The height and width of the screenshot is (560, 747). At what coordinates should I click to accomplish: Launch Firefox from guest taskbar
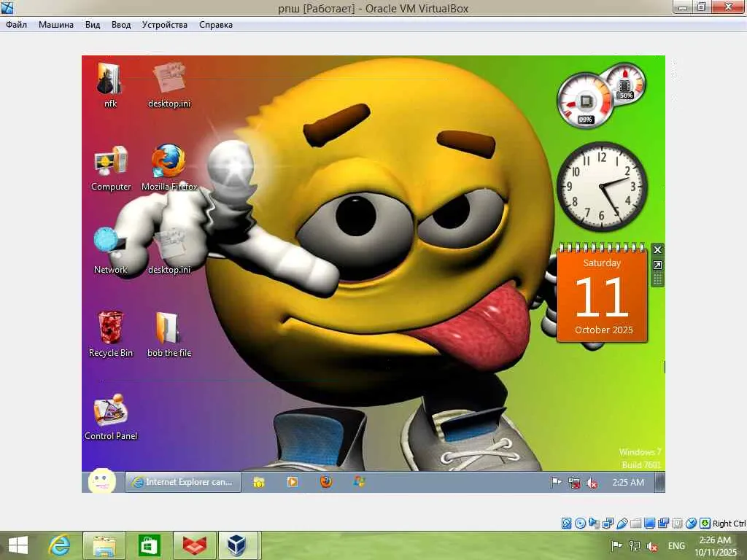click(326, 482)
